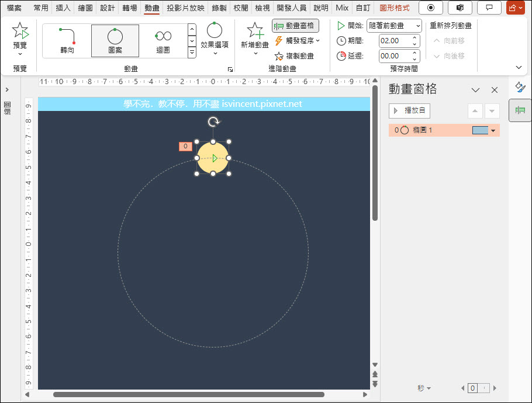Click 新增動畫 add animation icon
Viewport: 532px width, 403px height.
click(x=255, y=31)
